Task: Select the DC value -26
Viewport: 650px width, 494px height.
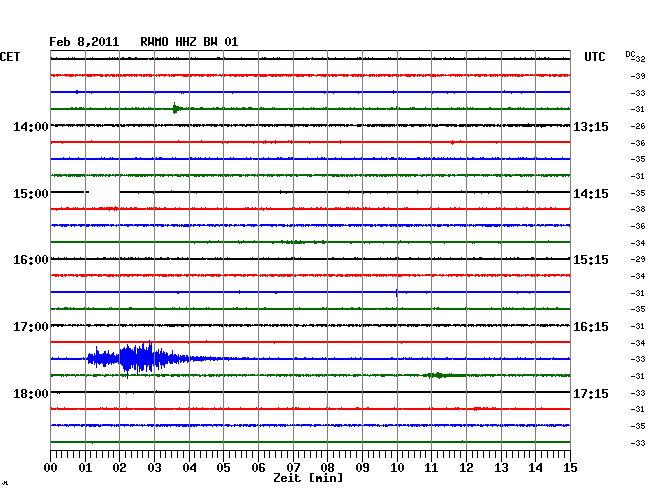Action: 638,126
